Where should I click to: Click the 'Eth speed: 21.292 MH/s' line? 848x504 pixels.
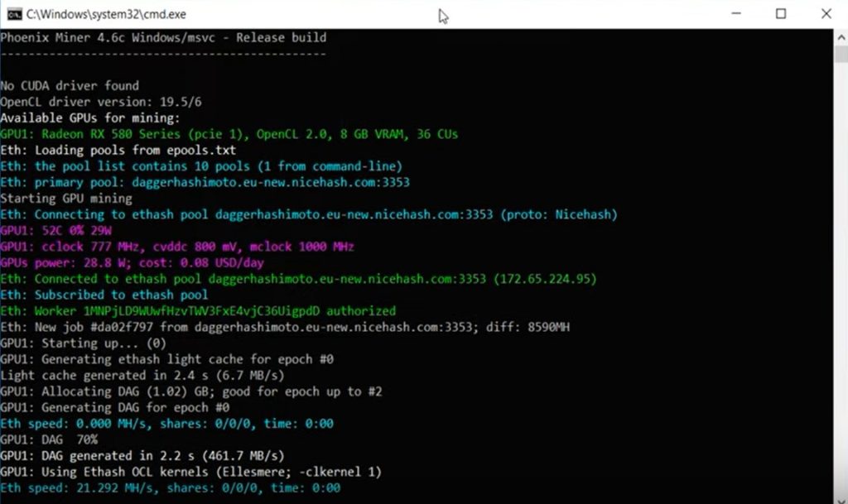click(171, 488)
